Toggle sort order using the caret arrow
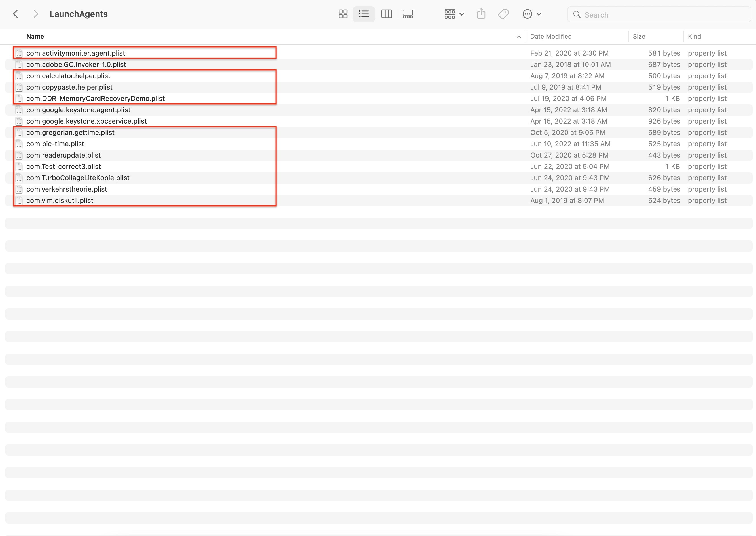Screen dimensions: 756x536 pos(518,37)
